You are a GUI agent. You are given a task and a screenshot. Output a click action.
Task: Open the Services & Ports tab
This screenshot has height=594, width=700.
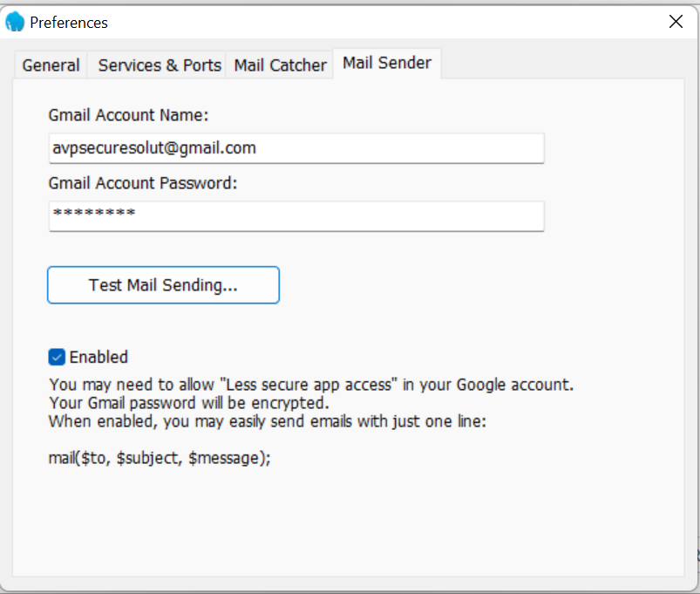coord(160,65)
